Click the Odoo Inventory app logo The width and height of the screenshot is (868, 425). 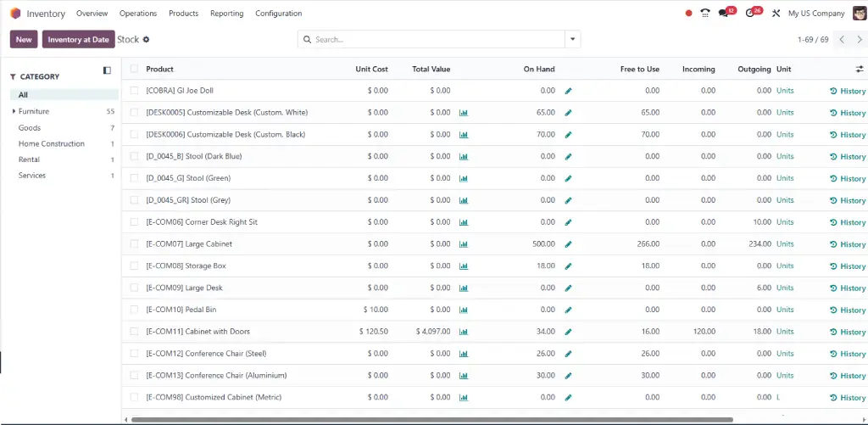point(15,14)
